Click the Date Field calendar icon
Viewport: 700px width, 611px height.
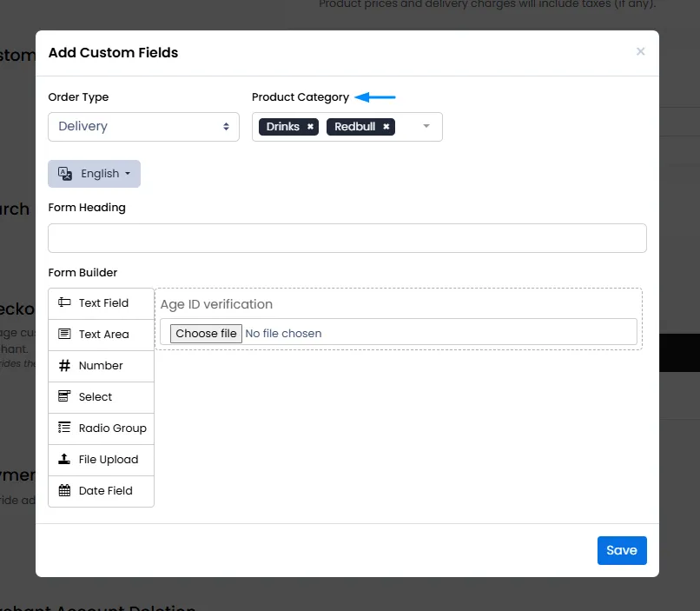point(64,490)
